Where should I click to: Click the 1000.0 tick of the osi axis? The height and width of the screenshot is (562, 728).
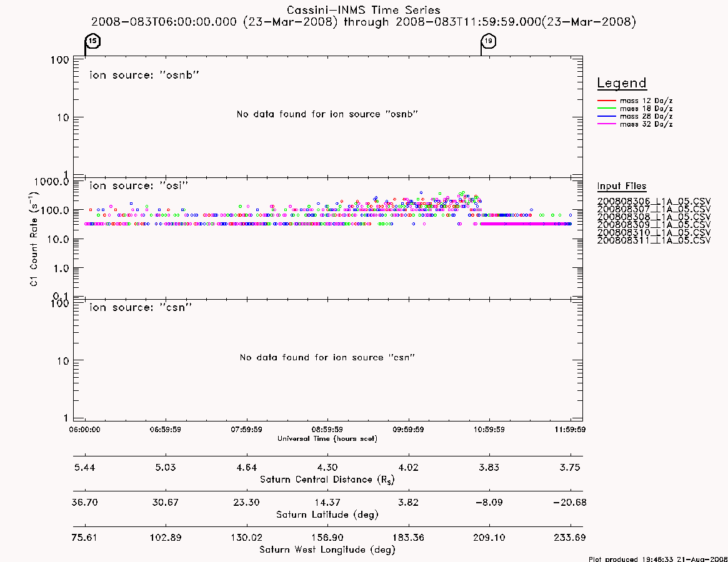51,182
